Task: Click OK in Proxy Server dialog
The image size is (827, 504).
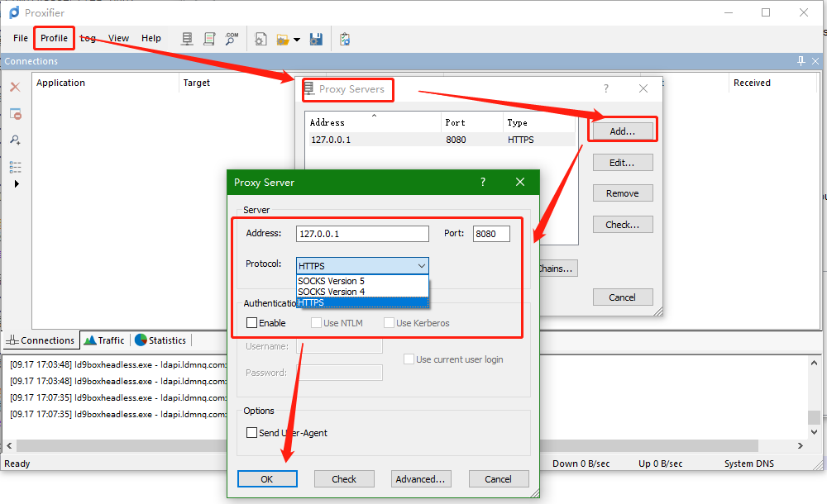Action: click(x=267, y=479)
